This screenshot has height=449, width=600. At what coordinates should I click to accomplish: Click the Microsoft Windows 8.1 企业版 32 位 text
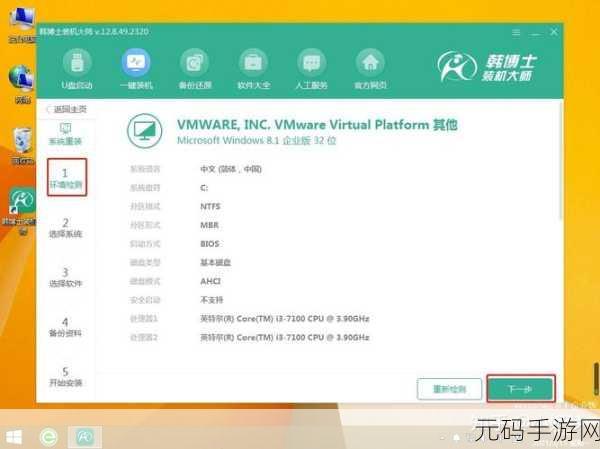coord(256,140)
